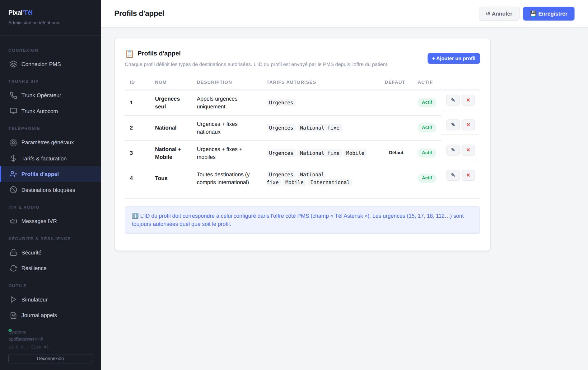Log out using Déconnexion button
Viewport: 588px width, 370px height.
coord(50,358)
